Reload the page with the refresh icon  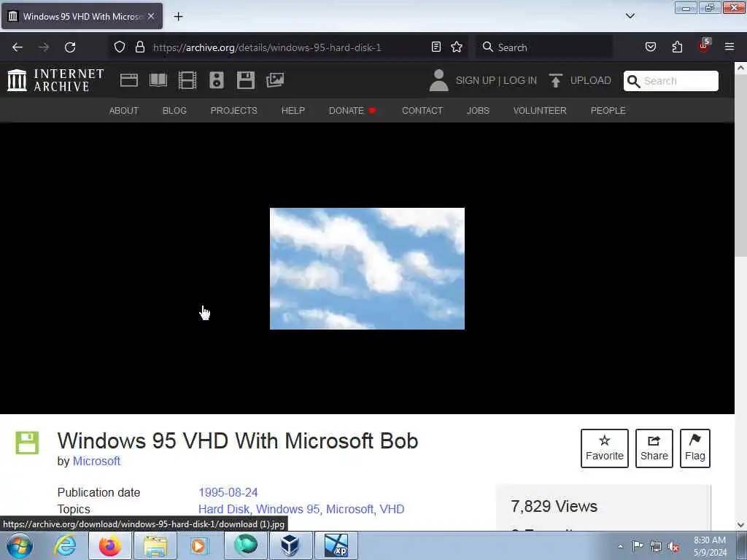pos(70,47)
